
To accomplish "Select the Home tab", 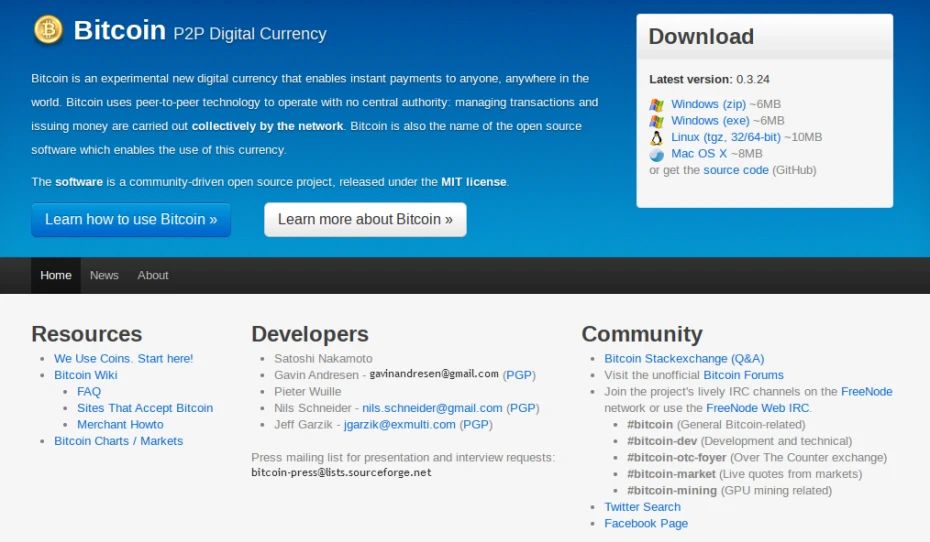I will (x=56, y=275).
